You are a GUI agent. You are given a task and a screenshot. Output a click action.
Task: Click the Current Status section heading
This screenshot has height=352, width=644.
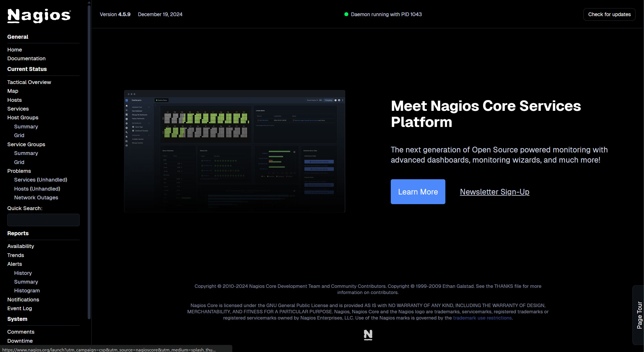click(27, 69)
